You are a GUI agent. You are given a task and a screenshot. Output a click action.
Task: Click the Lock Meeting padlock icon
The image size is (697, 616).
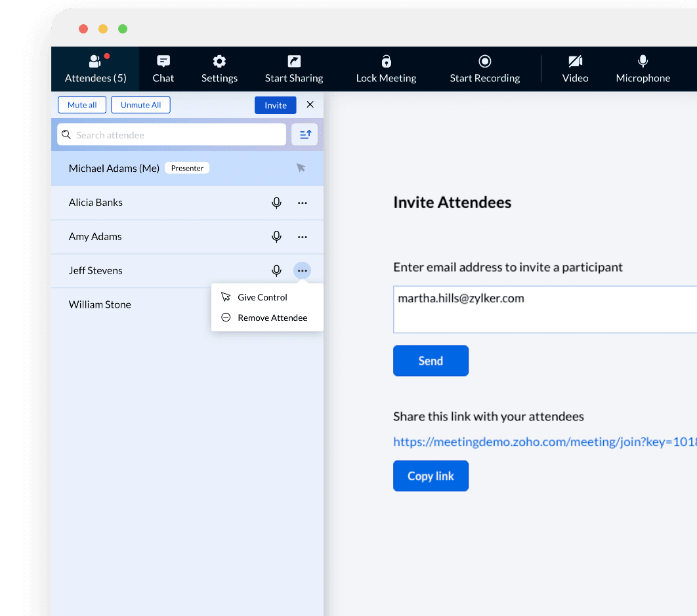click(386, 62)
